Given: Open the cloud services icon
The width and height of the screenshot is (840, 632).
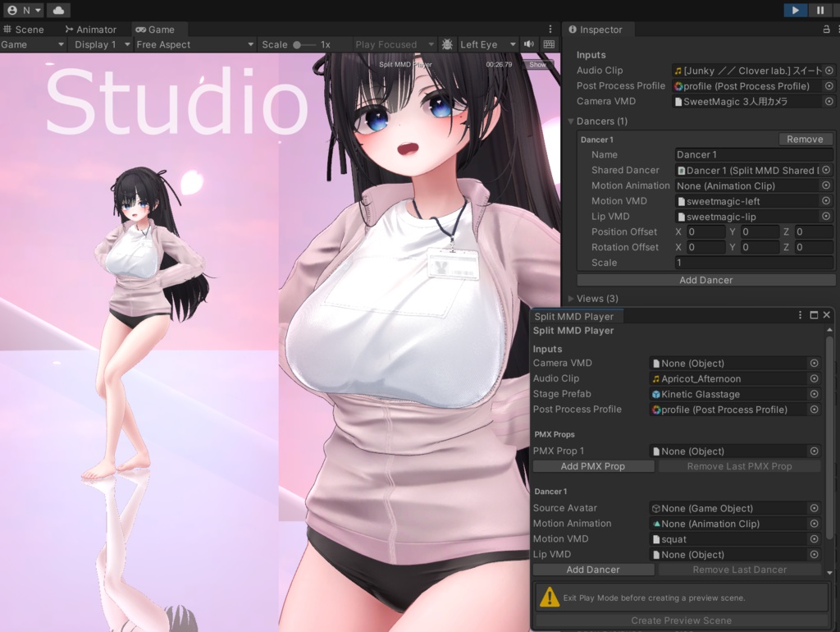Looking at the screenshot, I should 58,10.
